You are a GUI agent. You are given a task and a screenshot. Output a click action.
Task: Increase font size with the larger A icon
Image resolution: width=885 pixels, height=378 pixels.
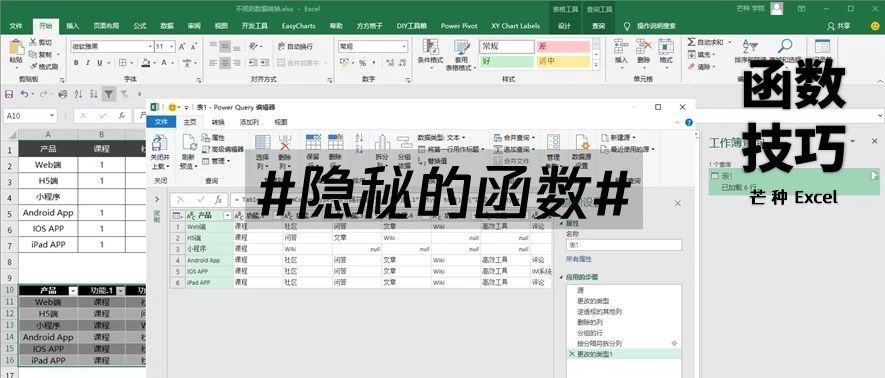[182, 47]
